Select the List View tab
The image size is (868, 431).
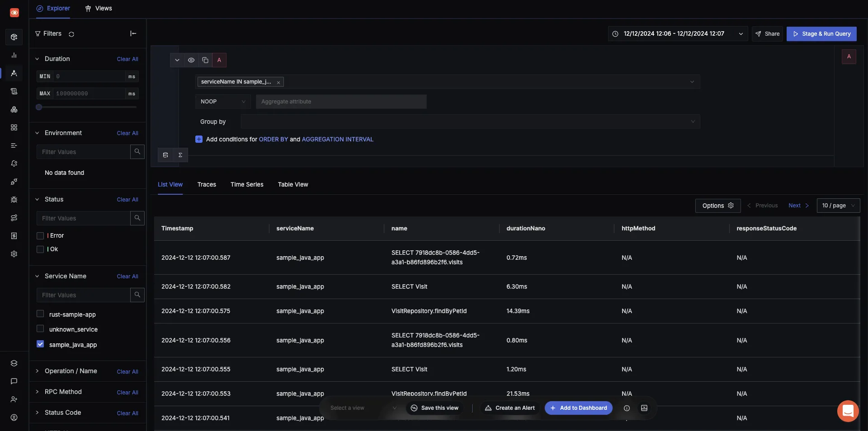pos(170,184)
